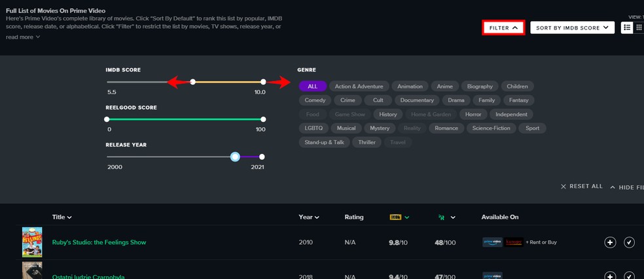
Task: Sort by IMDb logo column header
Action: (x=395, y=217)
